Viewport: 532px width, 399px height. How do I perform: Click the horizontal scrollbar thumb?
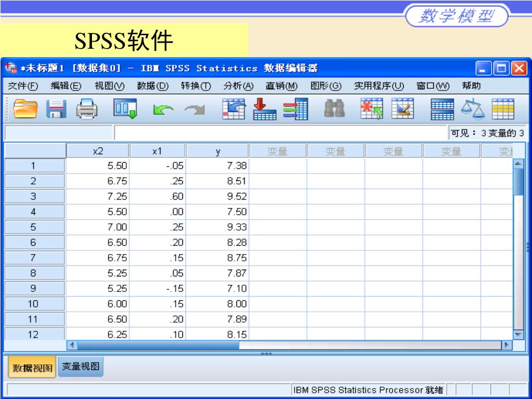pos(158,345)
